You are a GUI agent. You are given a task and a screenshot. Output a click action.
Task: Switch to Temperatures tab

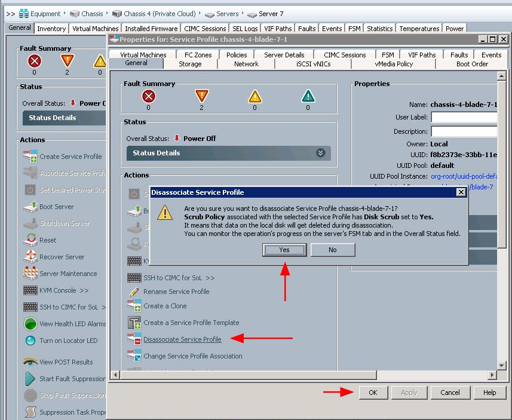419,29
